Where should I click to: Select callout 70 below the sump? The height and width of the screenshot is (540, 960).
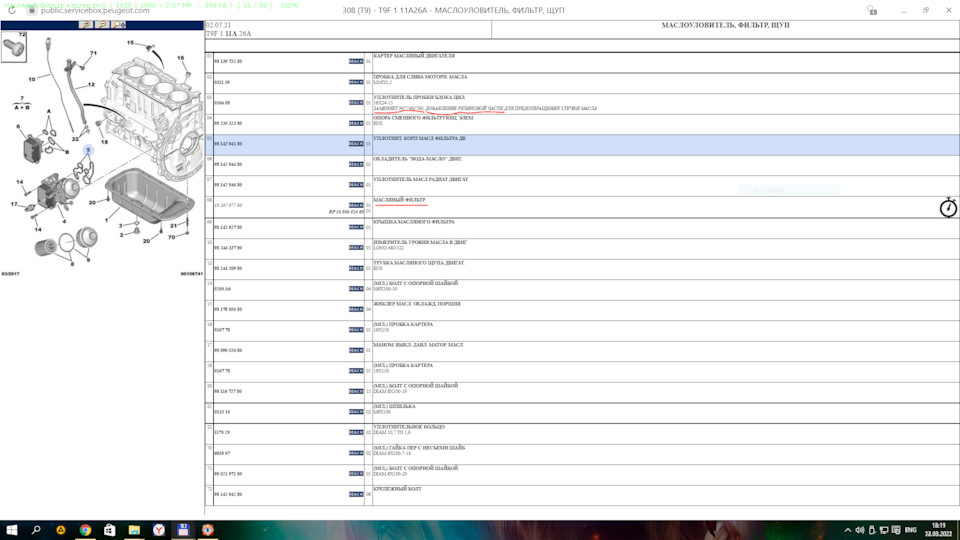[x=171, y=237]
